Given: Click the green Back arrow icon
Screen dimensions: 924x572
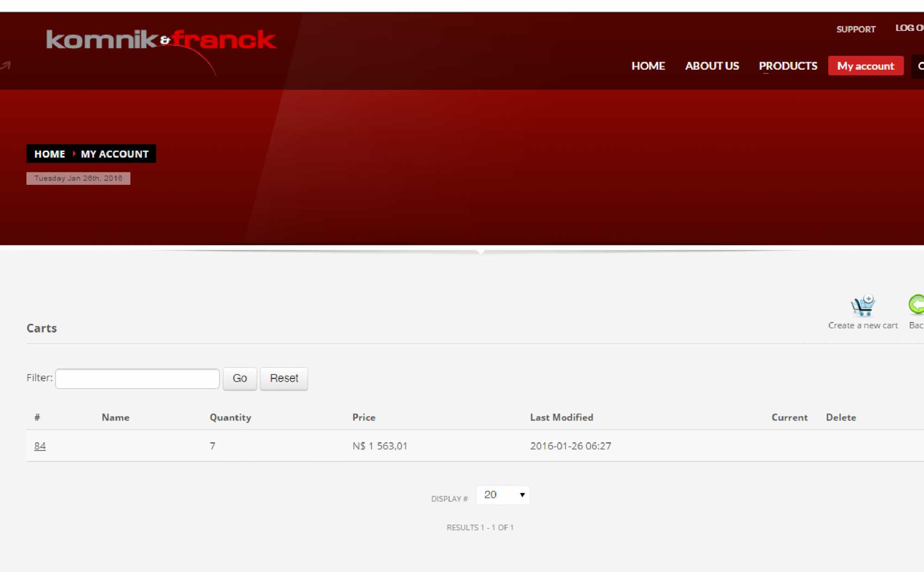Looking at the screenshot, I should [917, 304].
